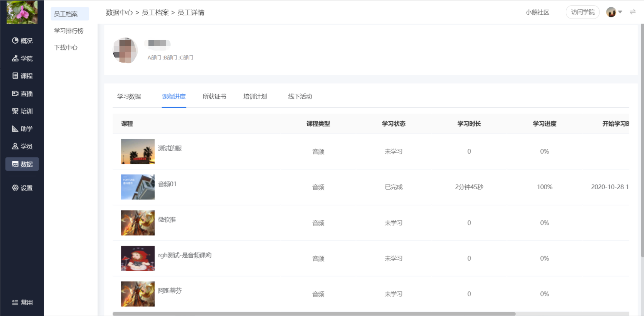Click course name 阿斯蒂芬
The image size is (644, 316).
click(x=170, y=291)
